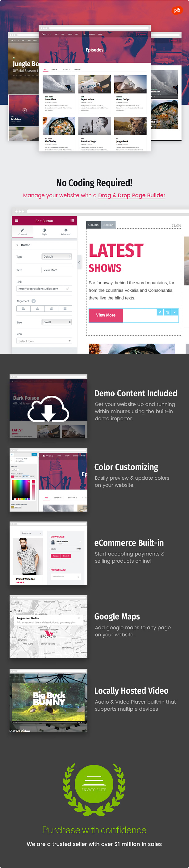
Task: Select center alignment option
Action: coord(37,309)
